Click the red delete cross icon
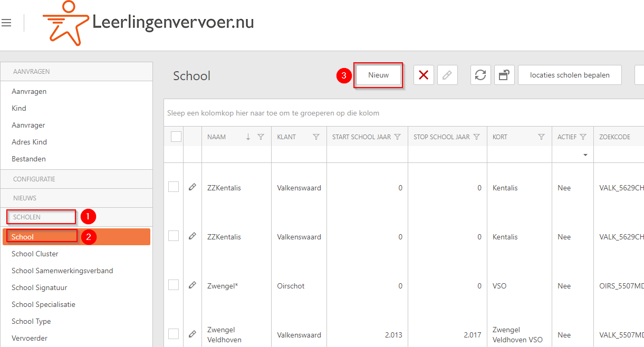Screen dimensions: 644x347 click(424, 75)
